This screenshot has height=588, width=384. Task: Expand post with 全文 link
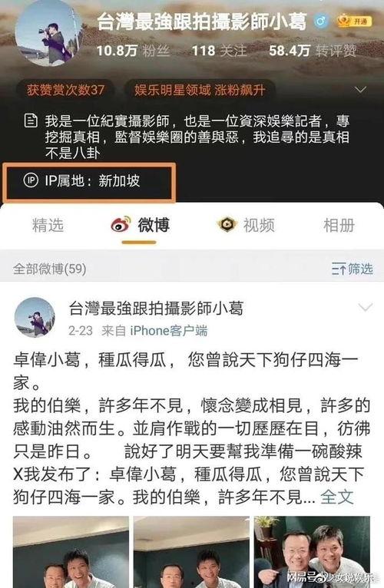click(x=336, y=497)
